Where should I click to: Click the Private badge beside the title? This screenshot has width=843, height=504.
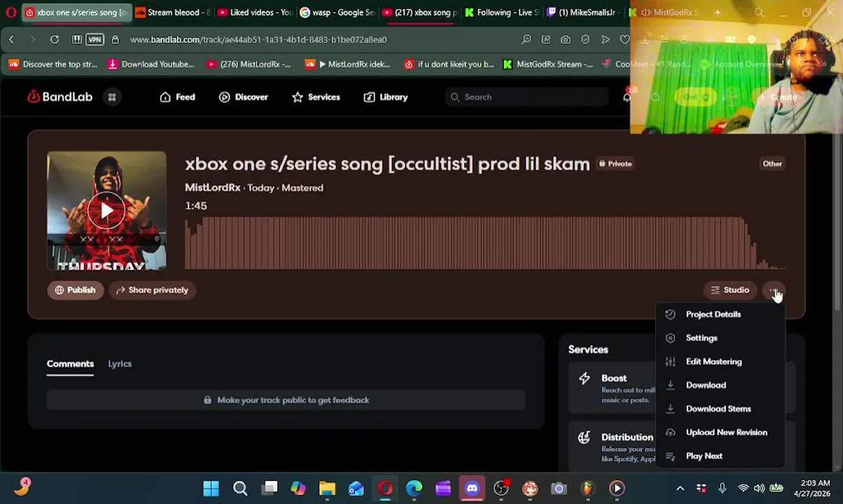pos(615,164)
